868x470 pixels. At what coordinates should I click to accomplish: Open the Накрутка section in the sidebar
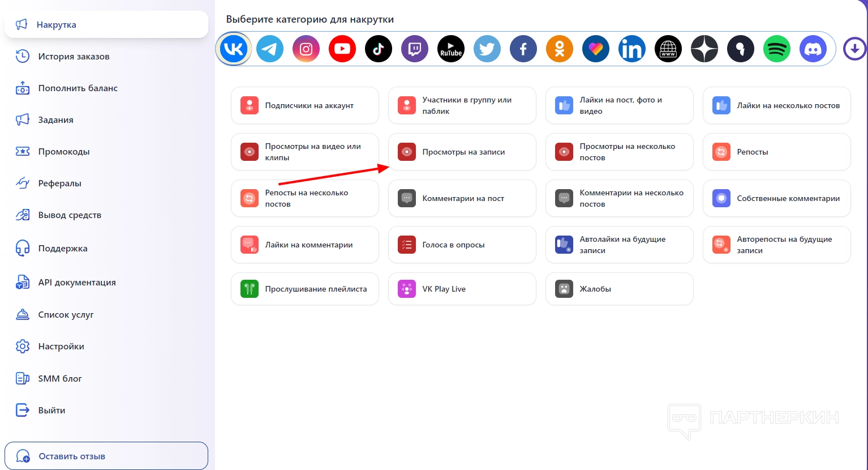(x=106, y=25)
